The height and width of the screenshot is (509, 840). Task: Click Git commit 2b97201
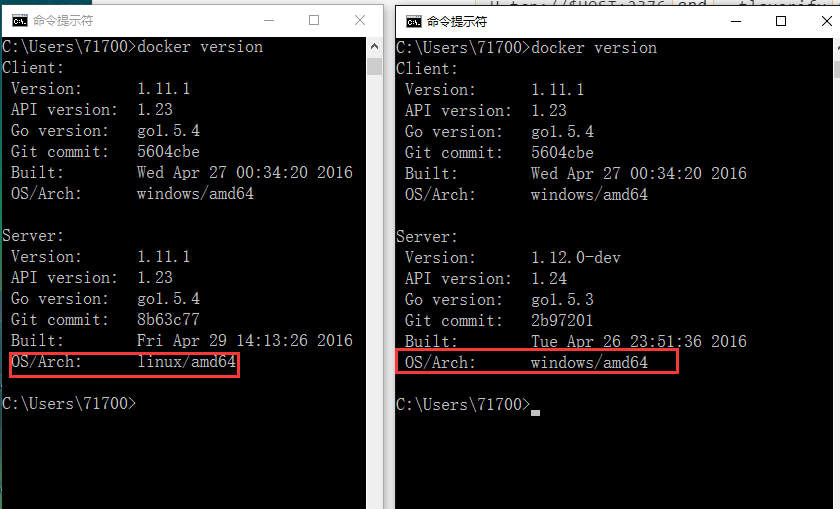click(562, 320)
